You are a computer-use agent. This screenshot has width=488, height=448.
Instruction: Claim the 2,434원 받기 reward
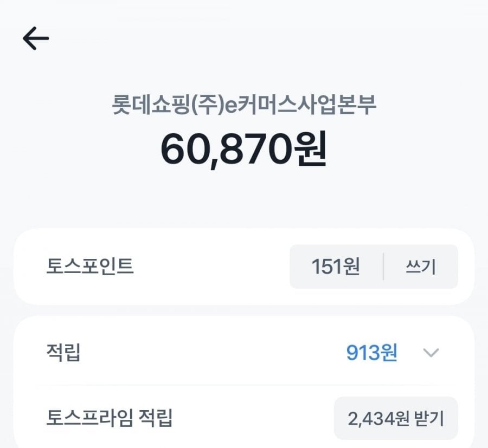396,418
